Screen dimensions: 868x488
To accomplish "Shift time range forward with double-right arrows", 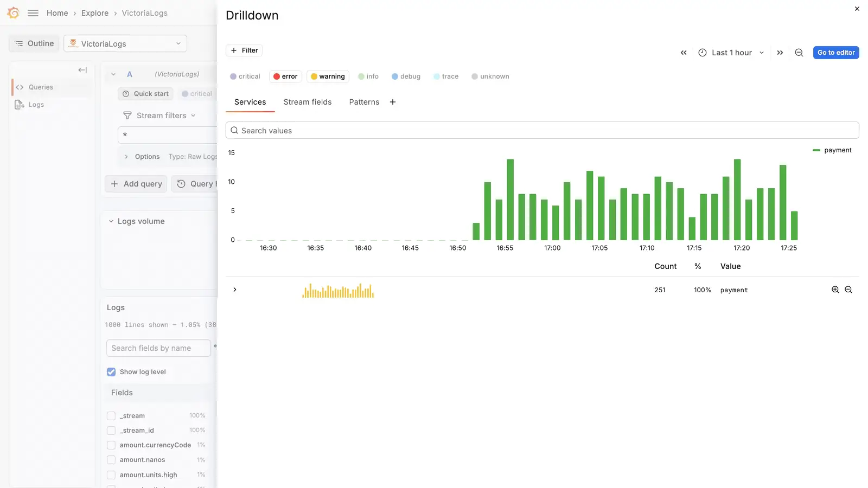I will [780, 53].
